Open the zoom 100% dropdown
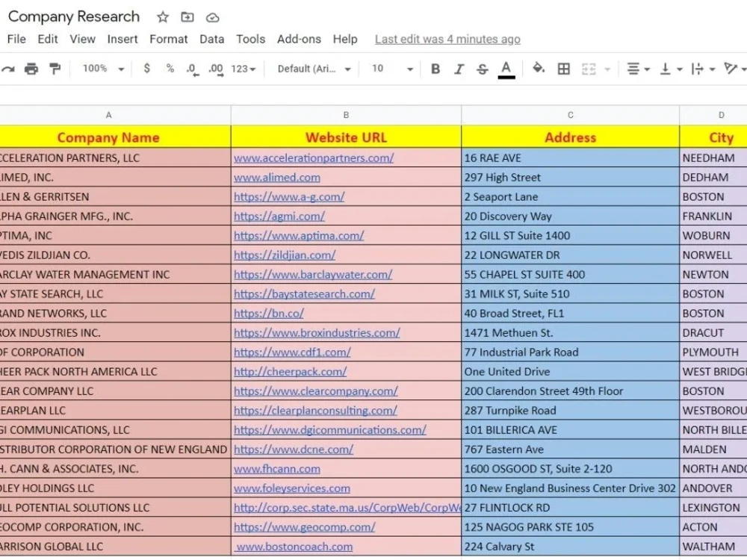The width and height of the screenshot is (747, 560). 103,69
